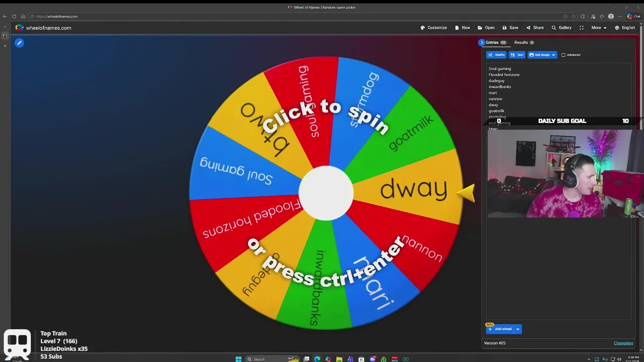Click the 'goatmilk' entry line
Screen dimensions: 644x362
[x=497, y=111]
